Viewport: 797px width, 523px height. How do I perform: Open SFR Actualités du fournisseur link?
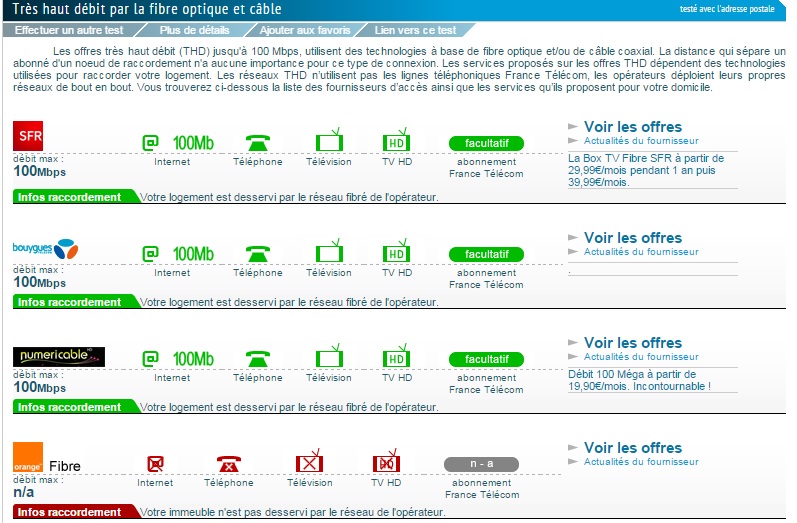[641, 141]
